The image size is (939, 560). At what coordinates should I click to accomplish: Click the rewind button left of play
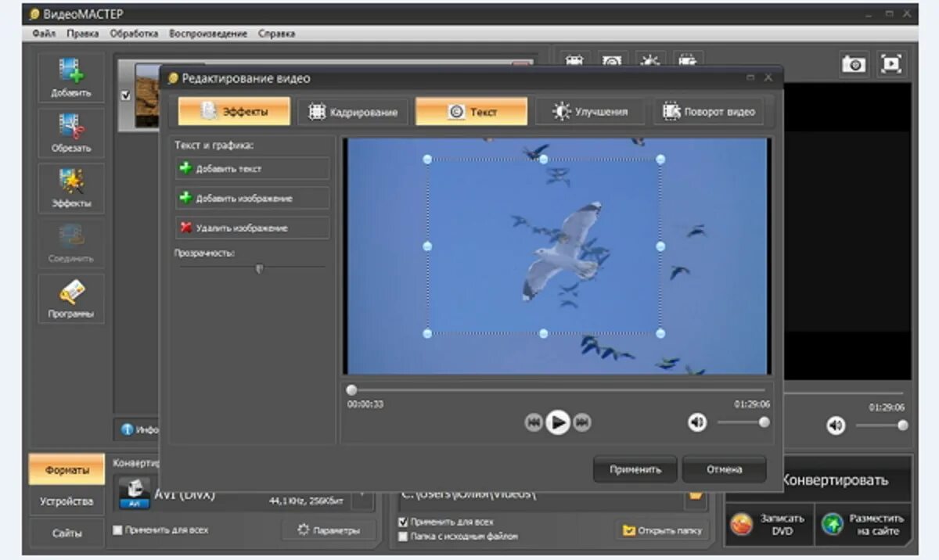[x=534, y=422]
